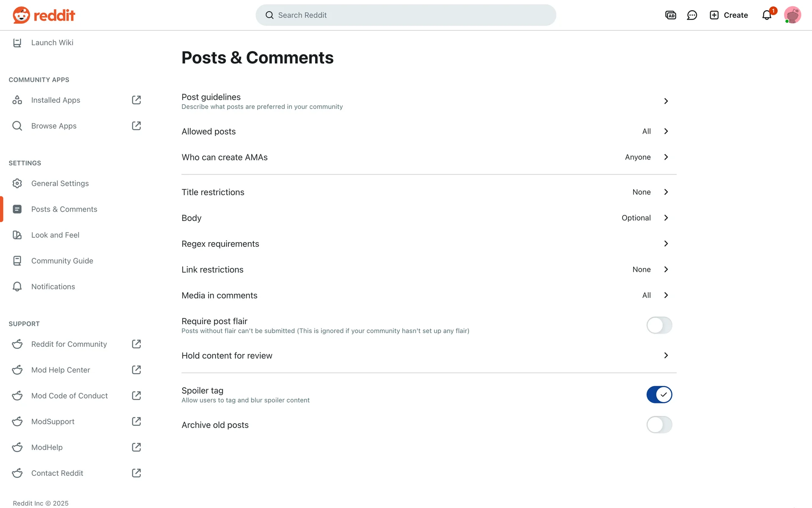Enable the Require post flair toggle
The width and height of the screenshot is (812, 508).
coord(659,325)
